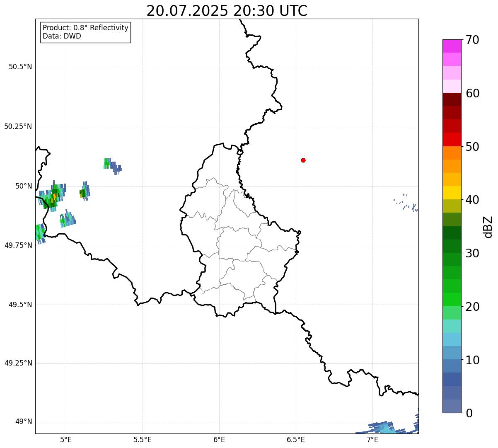
Task: Click the dBZ colorbar axis label
Action: point(488,226)
